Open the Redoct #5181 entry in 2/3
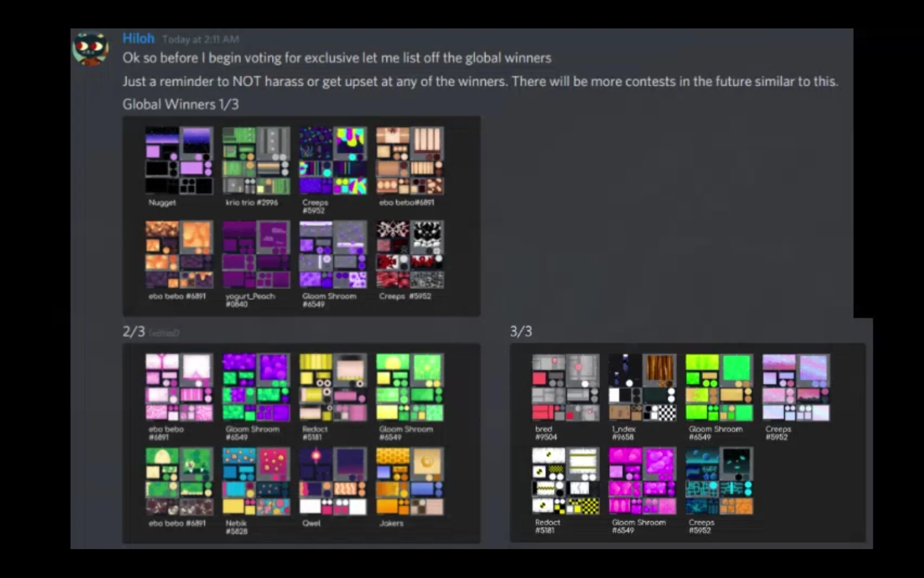The height and width of the screenshot is (578, 924). coord(333,388)
